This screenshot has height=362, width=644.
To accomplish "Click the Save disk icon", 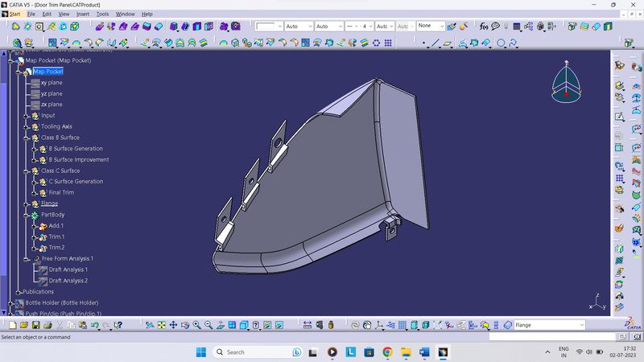I will [35, 325].
